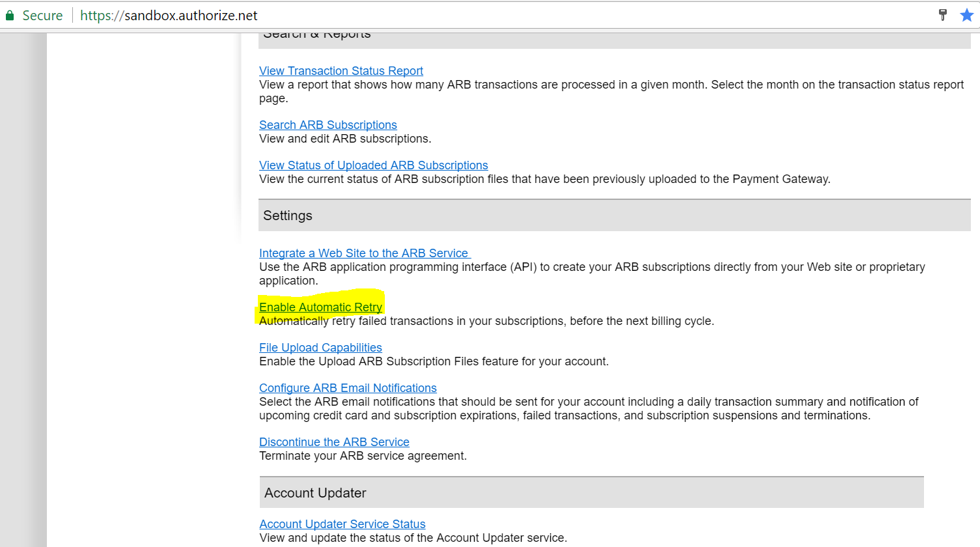
Task: Open the File Upload Capabilities link
Action: click(x=320, y=348)
